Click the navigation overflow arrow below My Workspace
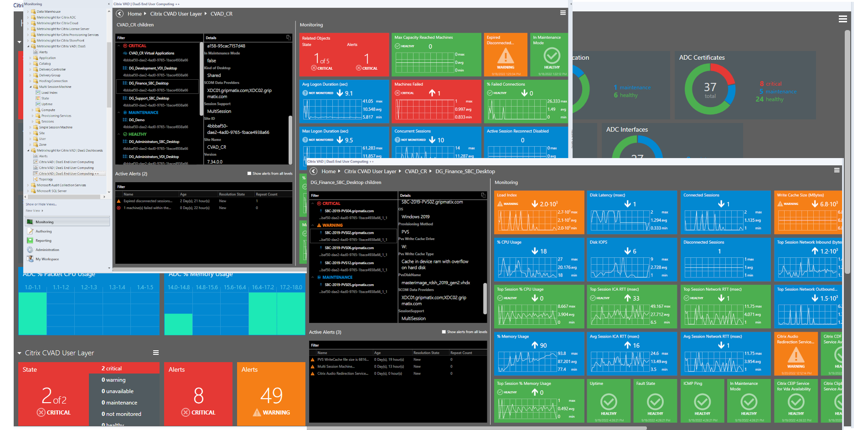 (109, 268)
